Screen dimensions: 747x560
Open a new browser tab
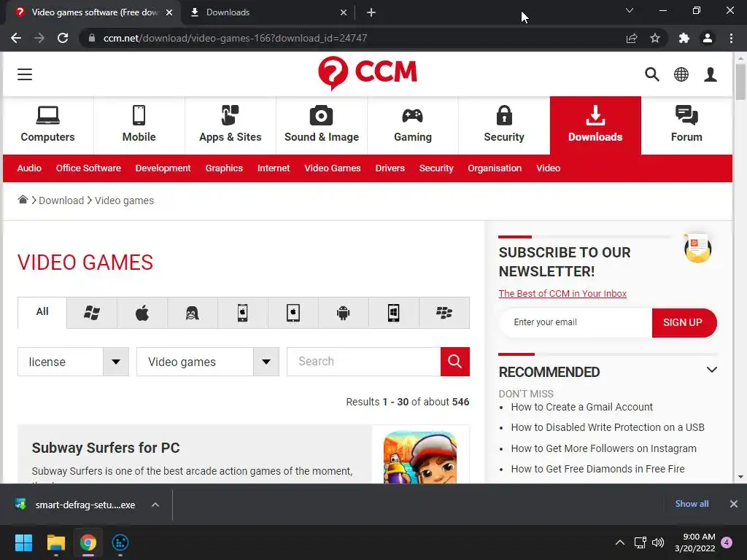pyautogui.click(x=371, y=12)
